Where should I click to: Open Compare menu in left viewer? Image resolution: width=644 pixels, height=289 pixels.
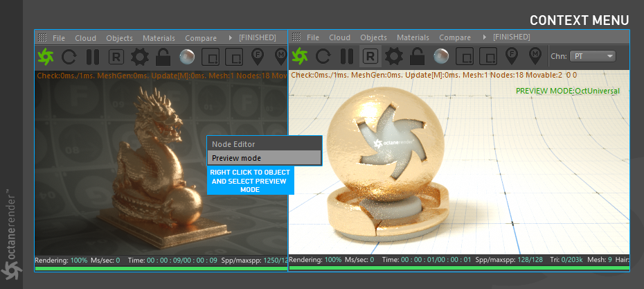(201, 38)
